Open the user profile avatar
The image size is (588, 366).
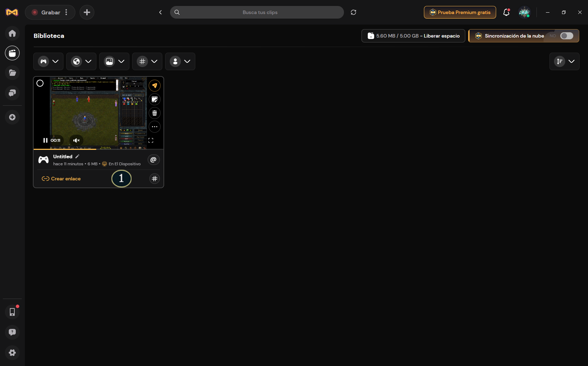525,12
